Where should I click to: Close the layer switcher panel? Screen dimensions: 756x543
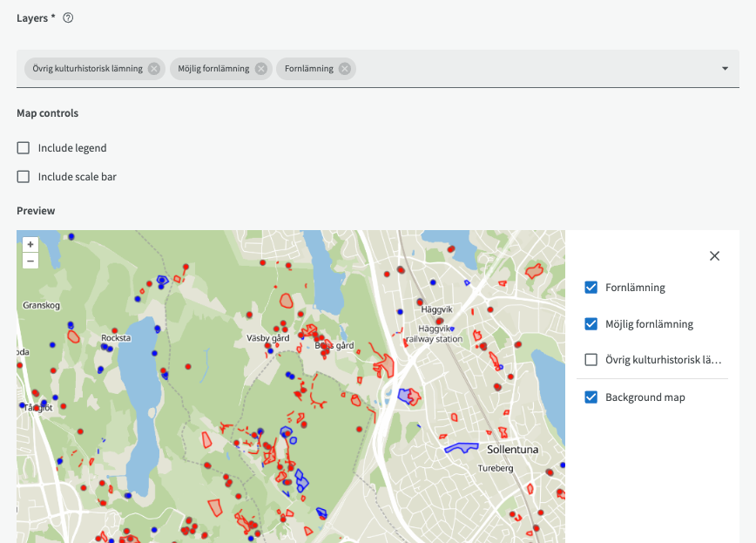point(714,256)
